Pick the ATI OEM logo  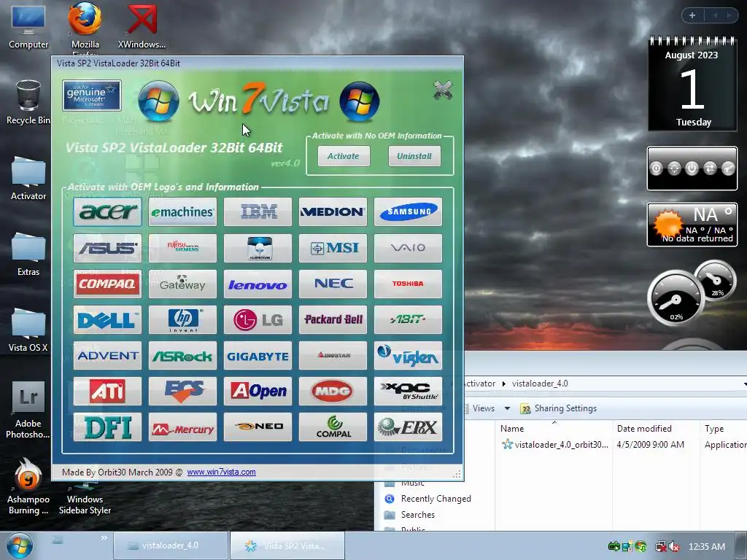coord(107,392)
